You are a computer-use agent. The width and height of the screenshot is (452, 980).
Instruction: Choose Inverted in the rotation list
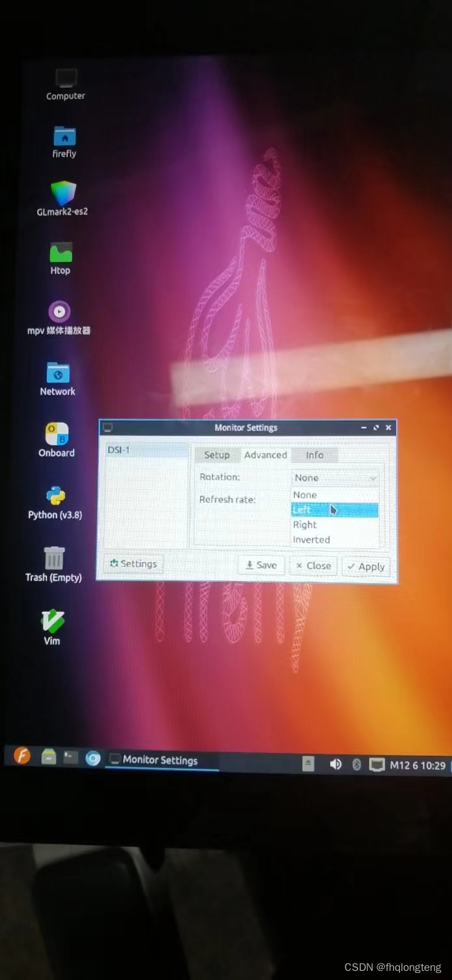335,540
